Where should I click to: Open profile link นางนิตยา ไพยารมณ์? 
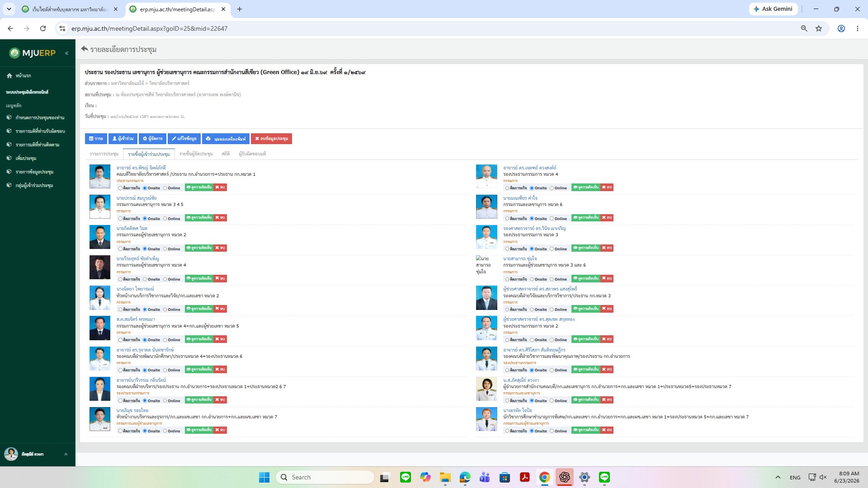coord(135,289)
